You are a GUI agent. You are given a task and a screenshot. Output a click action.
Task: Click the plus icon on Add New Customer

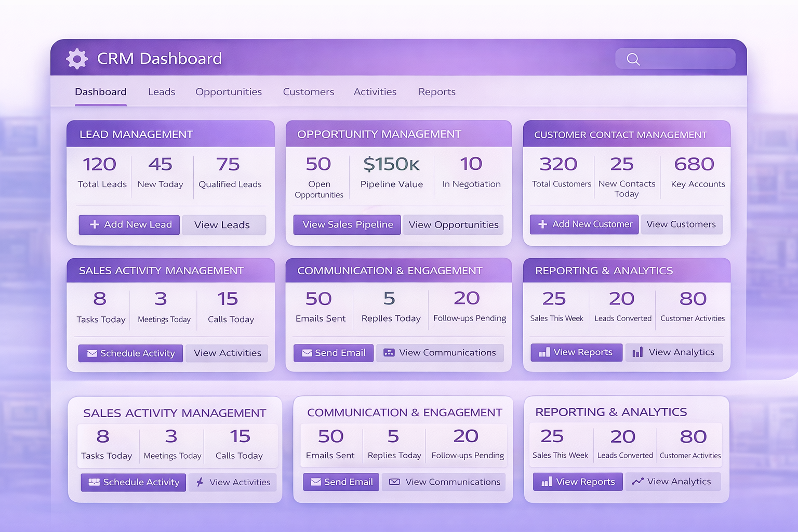point(542,224)
